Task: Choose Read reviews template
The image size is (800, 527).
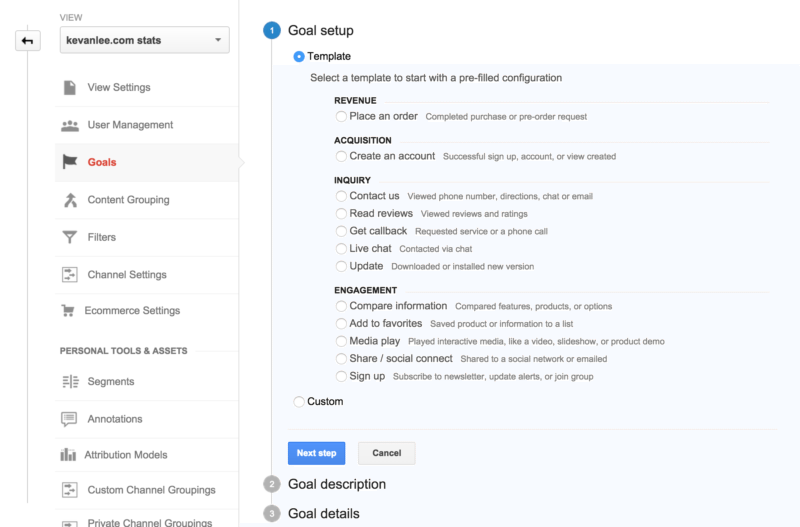Action: [x=341, y=213]
